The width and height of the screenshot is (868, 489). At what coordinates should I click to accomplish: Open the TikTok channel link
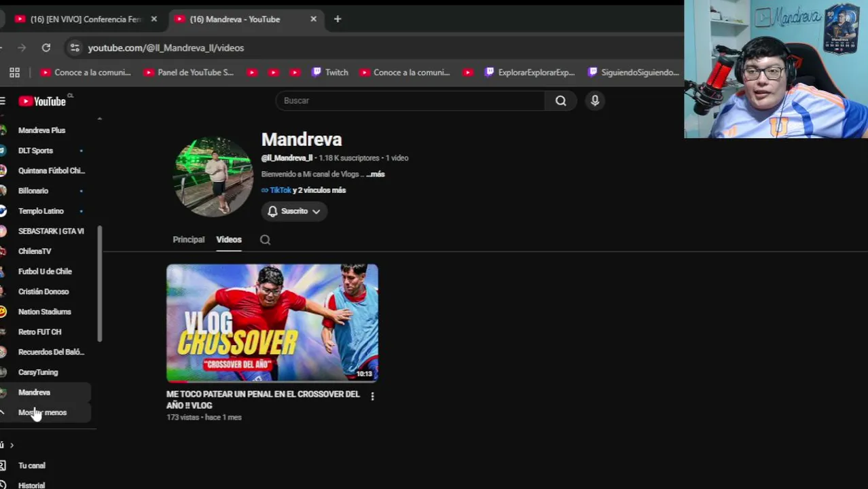[280, 190]
